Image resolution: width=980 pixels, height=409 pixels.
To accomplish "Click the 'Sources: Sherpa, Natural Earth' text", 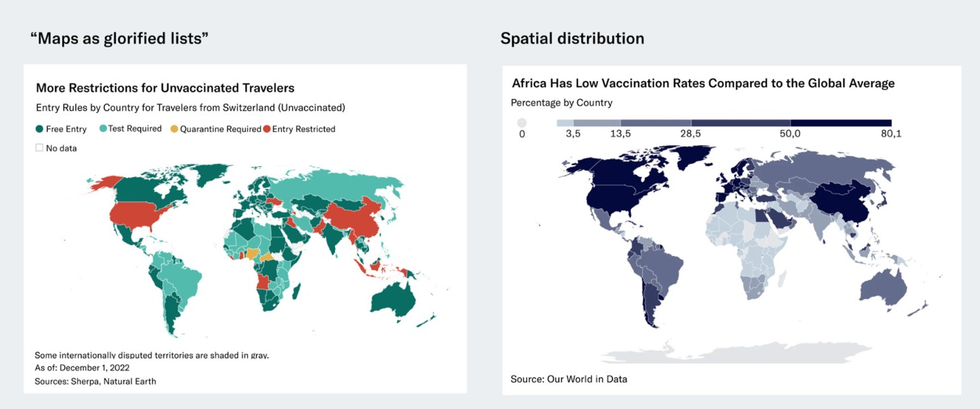I will pyautogui.click(x=95, y=381).
